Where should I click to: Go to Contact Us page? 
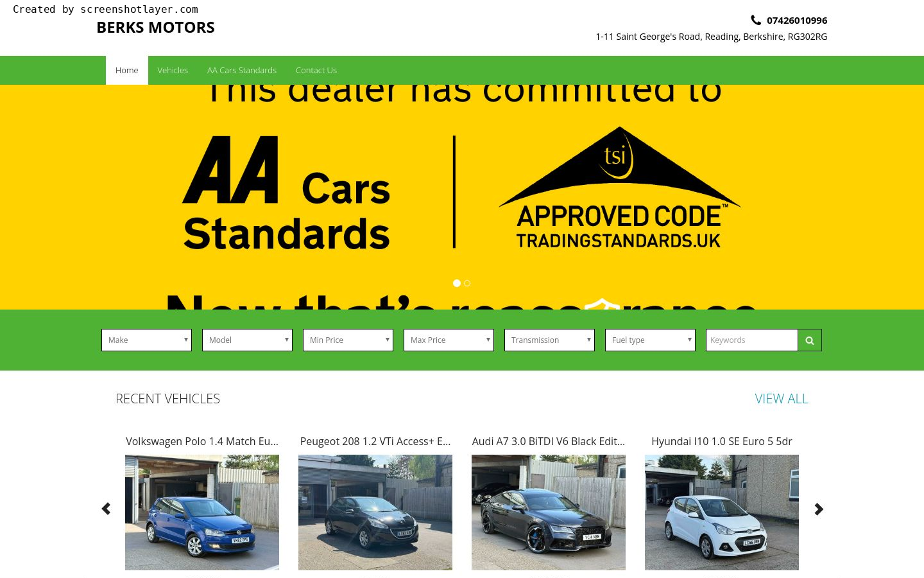(x=316, y=70)
